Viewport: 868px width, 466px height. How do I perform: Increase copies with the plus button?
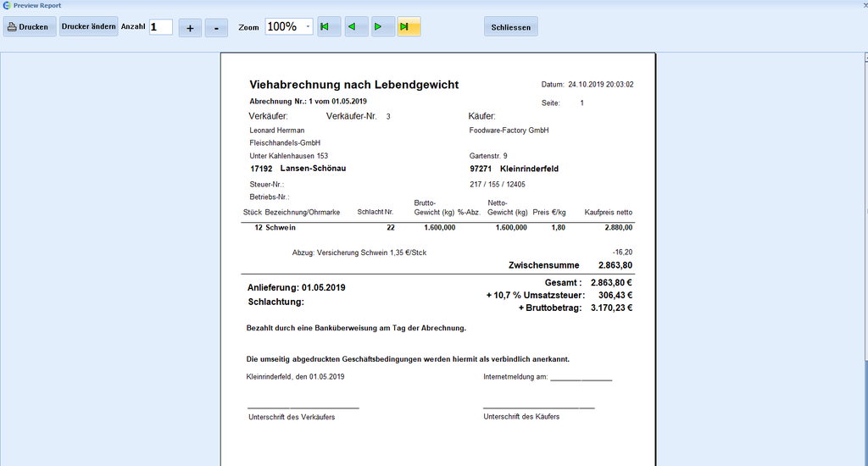click(x=190, y=28)
